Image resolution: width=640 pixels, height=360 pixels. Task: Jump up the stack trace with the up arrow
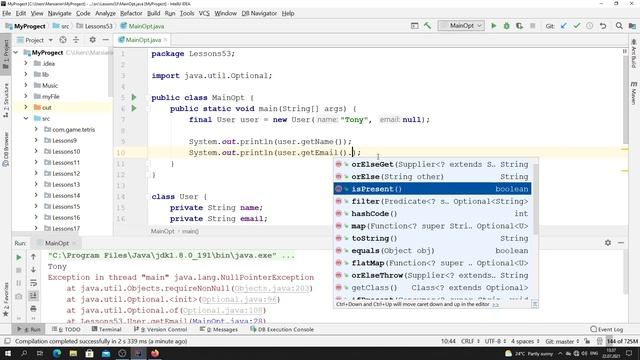(x=33, y=257)
